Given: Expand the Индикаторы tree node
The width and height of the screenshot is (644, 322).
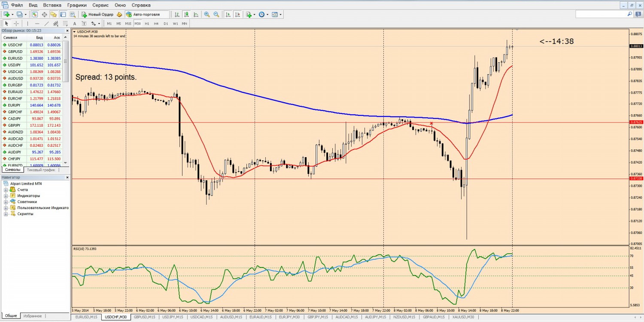Looking at the screenshot, I should click(x=6, y=196).
